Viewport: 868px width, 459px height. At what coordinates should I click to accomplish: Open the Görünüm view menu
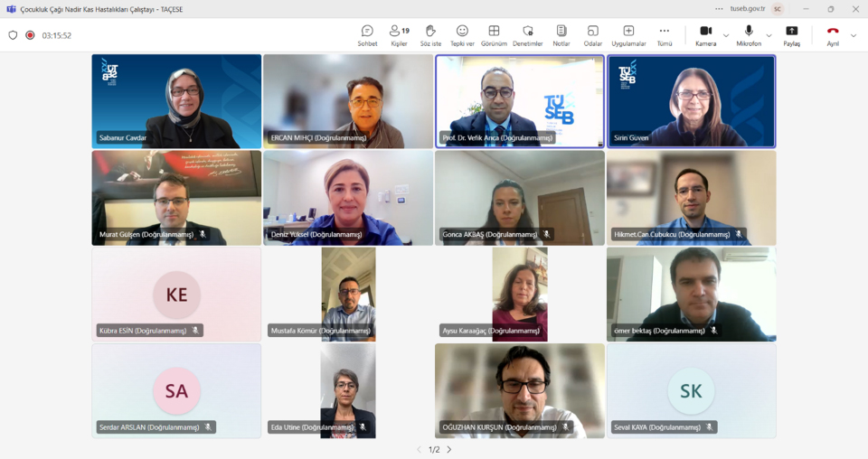(494, 35)
